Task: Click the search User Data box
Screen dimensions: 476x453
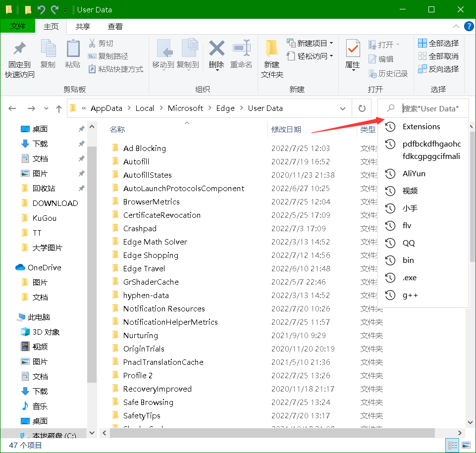Action: (x=423, y=108)
